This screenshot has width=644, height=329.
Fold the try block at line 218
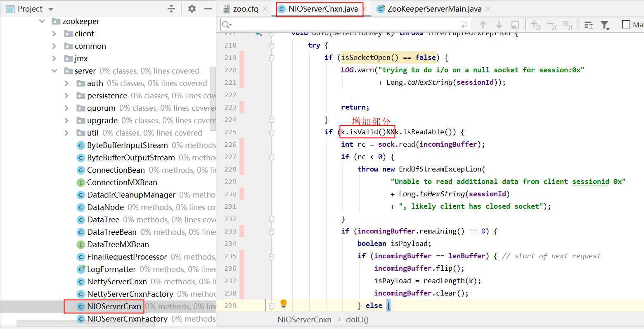tap(271, 45)
